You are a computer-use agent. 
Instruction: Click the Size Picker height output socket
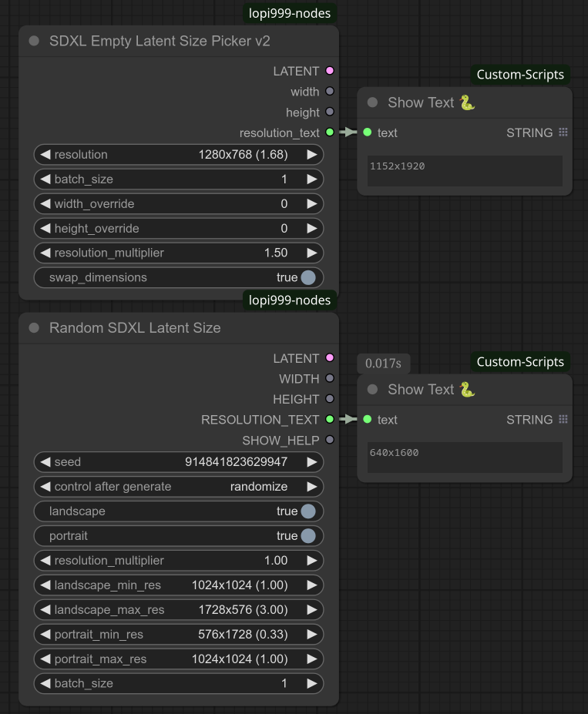330,112
